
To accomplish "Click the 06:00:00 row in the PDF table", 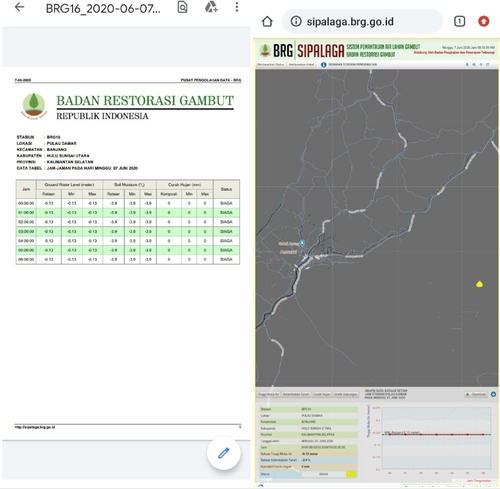I will click(128, 259).
